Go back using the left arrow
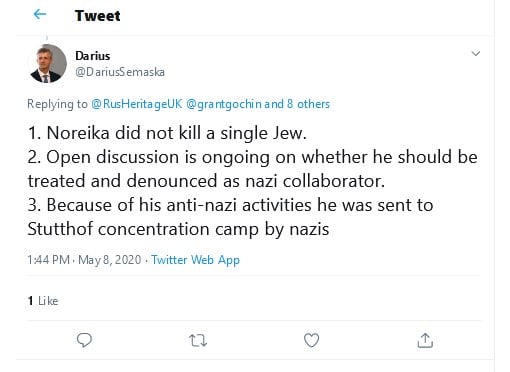510x372 pixels. click(40, 14)
